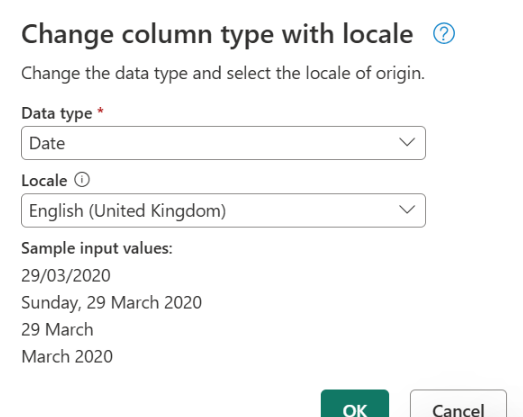Select sample value 29/03/2020
The image size is (523, 417).
pyautogui.click(x=66, y=276)
